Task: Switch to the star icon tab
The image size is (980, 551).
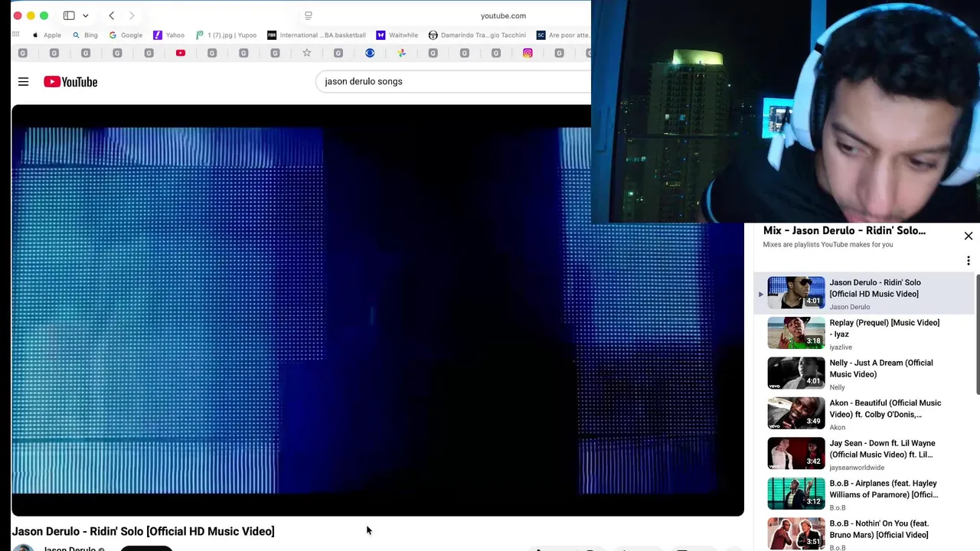Action: pyautogui.click(x=307, y=53)
